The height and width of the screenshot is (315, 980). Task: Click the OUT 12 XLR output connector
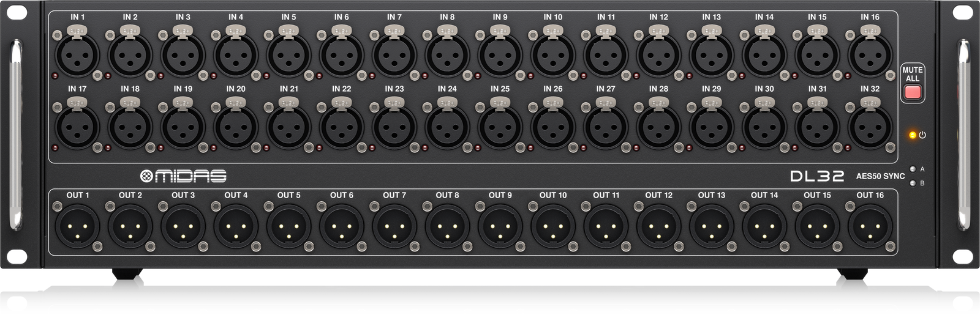pyautogui.click(x=658, y=226)
